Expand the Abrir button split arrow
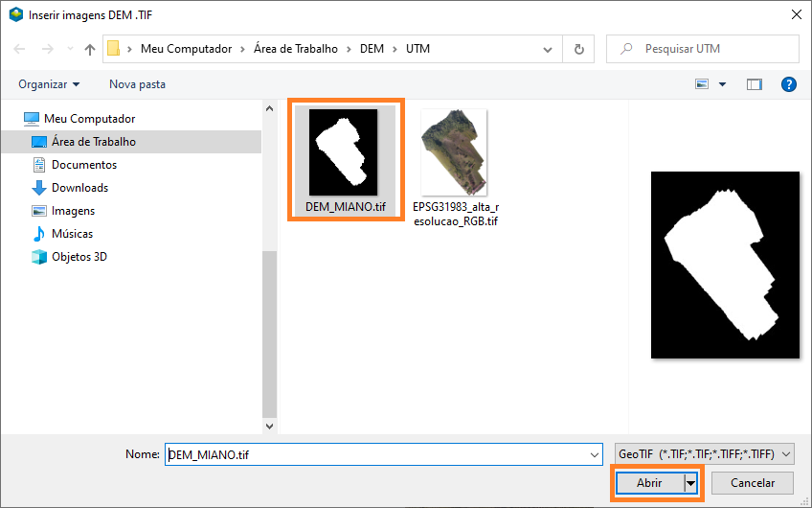The width and height of the screenshot is (812, 508). coord(691,483)
